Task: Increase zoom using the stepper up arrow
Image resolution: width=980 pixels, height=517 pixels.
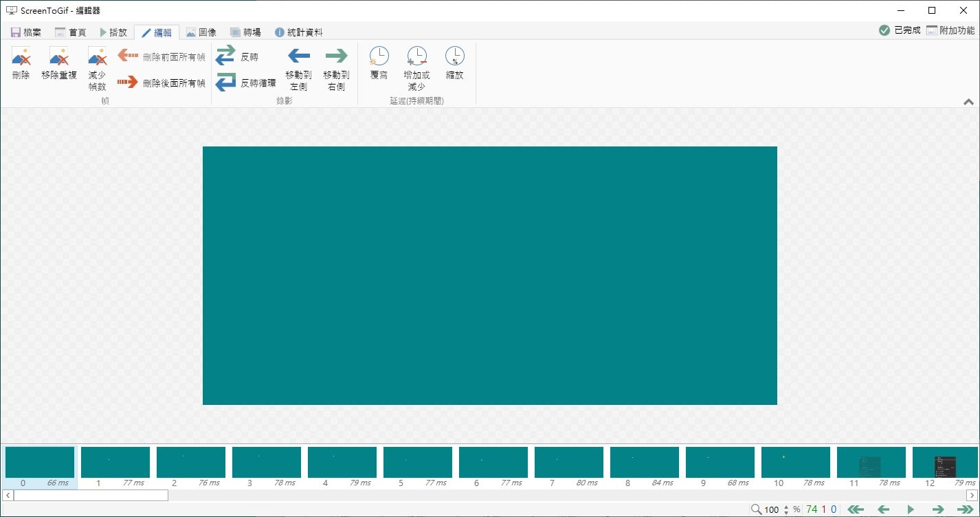Action: (786, 507)
